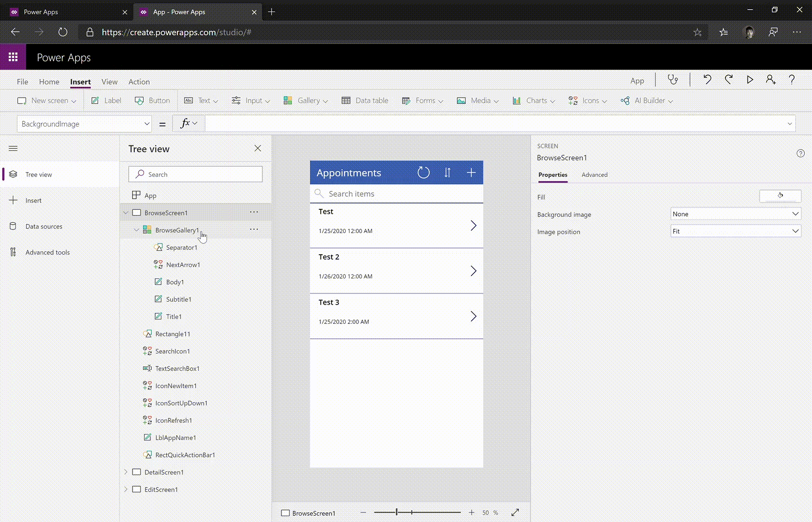Open the Gallery dropdown
Viewport: 812px width, 522px height.
(x=305, y=101)
